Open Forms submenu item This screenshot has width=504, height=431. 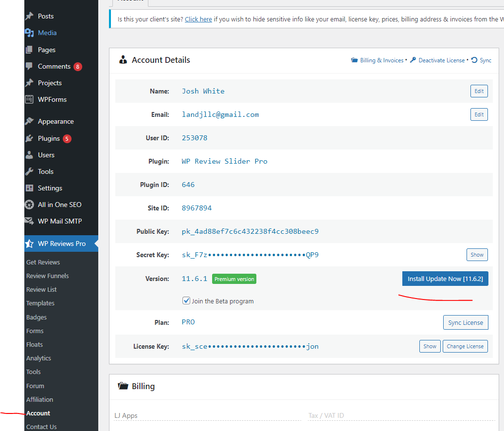(x=35, y=331)
